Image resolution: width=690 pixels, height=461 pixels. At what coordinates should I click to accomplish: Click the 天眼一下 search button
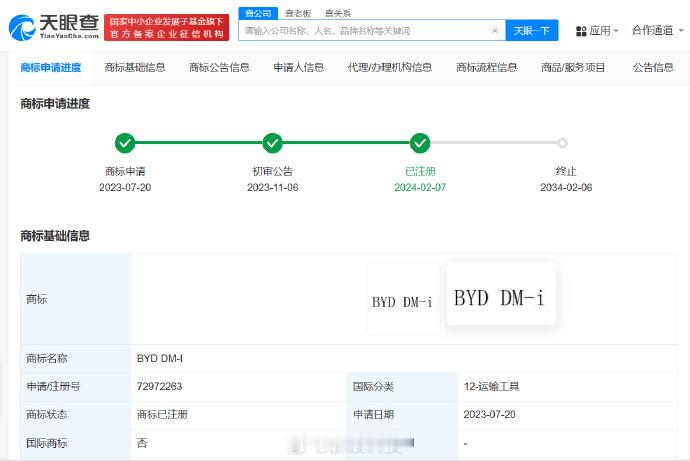[x=532, y=30]
